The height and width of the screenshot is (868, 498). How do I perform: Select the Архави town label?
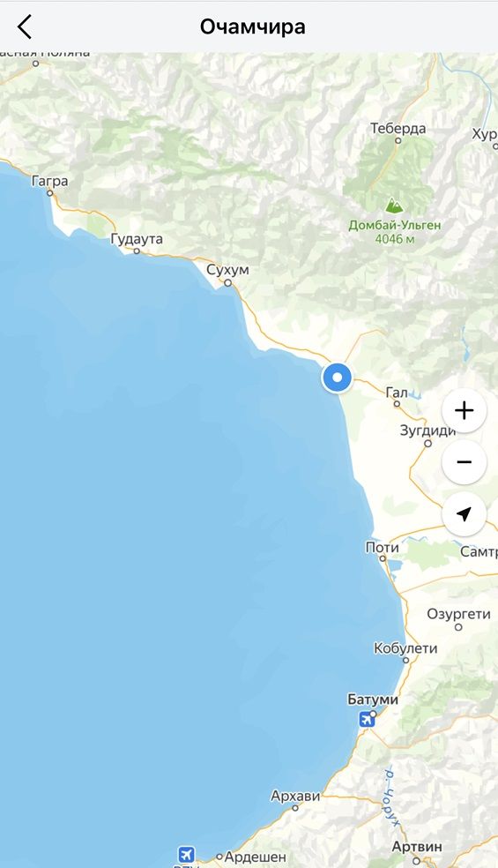pyautogui.click(x=295, y=796)
